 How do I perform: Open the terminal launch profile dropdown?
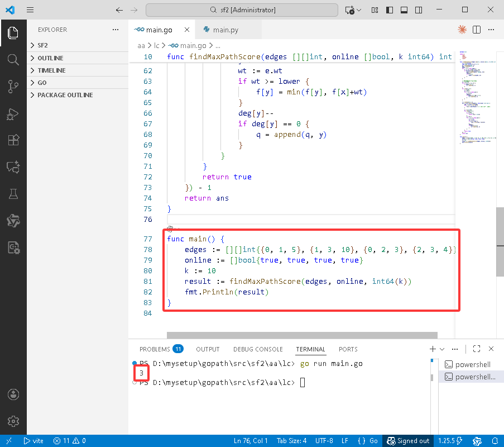442,349
